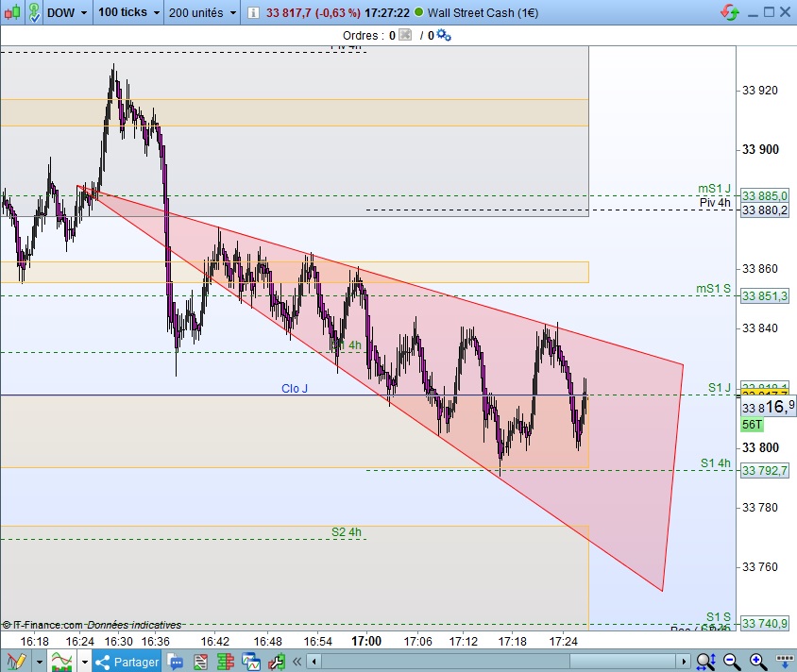The image size is (797, 672).
Task: Click the S1 J support label
Action: tap(720, 388)
